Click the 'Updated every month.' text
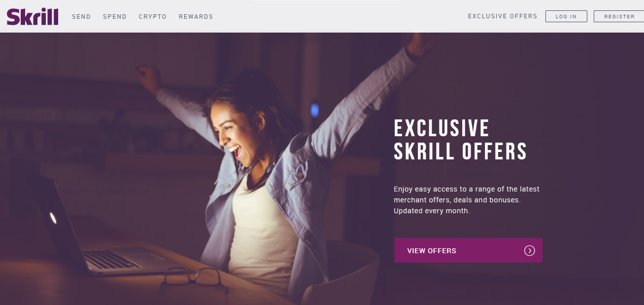The width and height of the screenshot is (644, 305). click(432, 211)
